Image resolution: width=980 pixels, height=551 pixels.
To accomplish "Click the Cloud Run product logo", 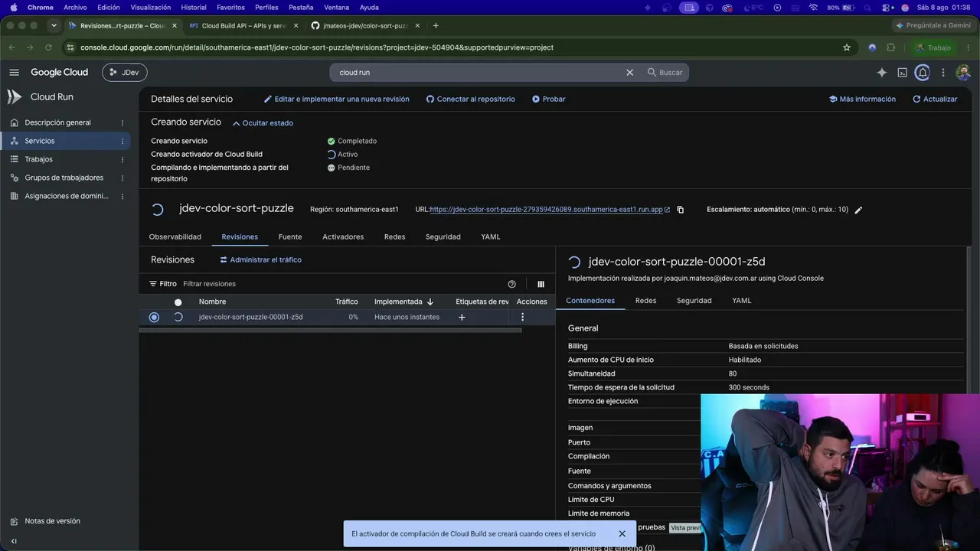I will pyautogui.click(x=15, y=97).
